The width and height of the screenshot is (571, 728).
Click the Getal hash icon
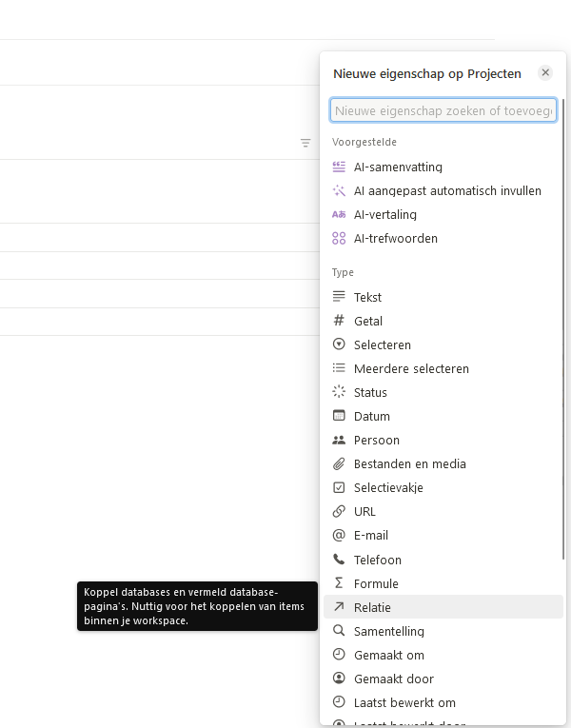tap(339, 321)
